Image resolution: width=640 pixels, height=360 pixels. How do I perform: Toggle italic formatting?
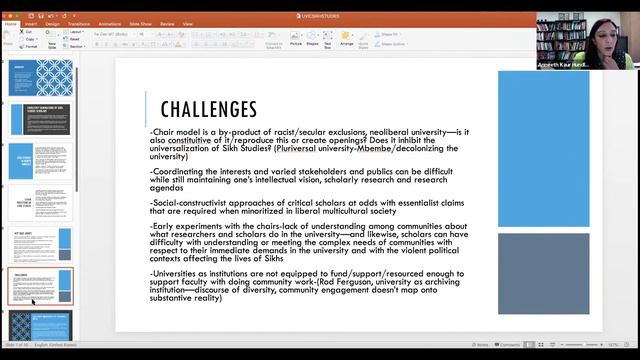coord(106,44)
